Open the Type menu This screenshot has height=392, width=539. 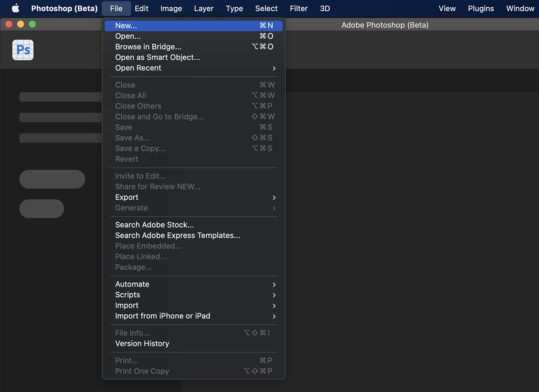[x=234, y=8]
